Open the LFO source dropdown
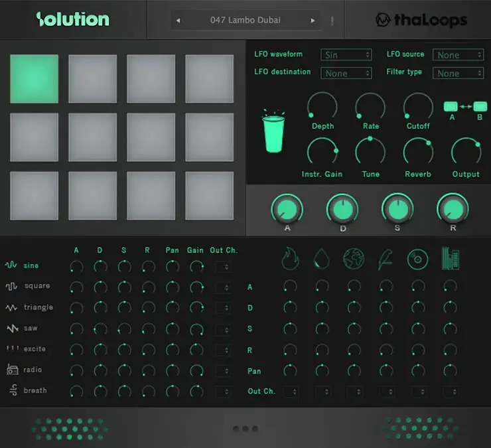The width and height of the screenshot is (491, 448). coord(458,55)
